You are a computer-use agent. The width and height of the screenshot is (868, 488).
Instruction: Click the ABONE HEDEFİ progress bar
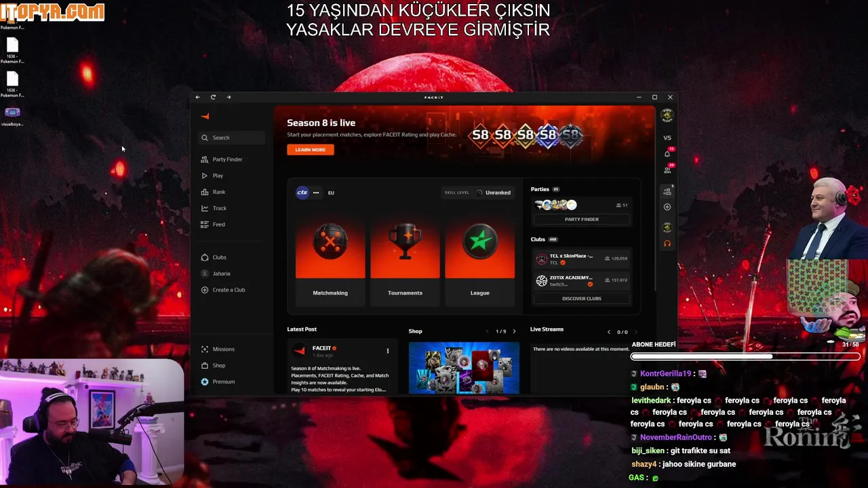745,357
